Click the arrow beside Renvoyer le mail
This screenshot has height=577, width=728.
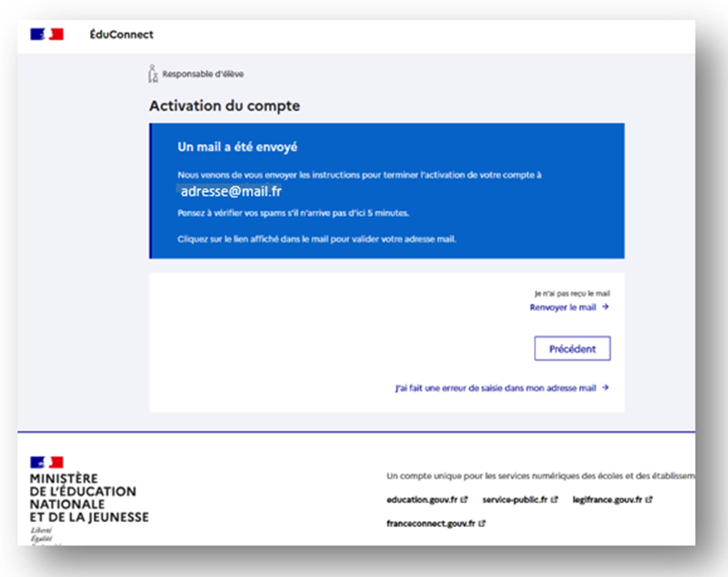point(606,307)
